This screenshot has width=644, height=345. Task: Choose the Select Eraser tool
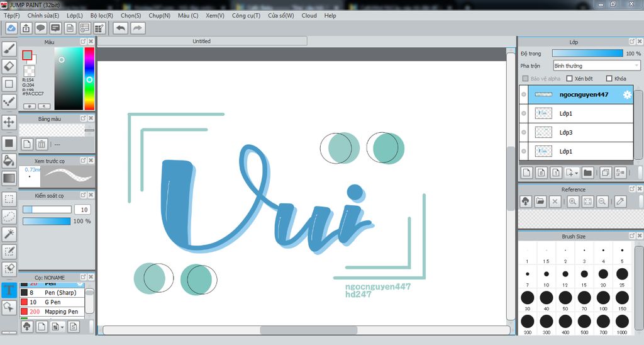coord(9,269)
